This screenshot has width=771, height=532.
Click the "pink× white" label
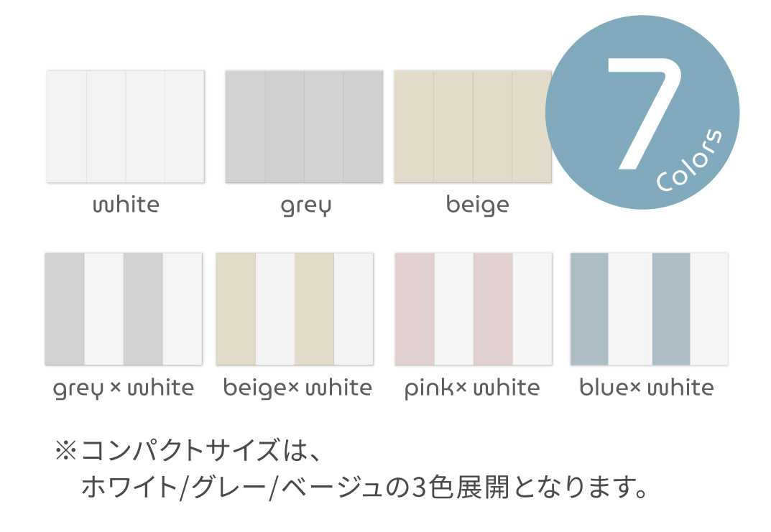point(472,388)
